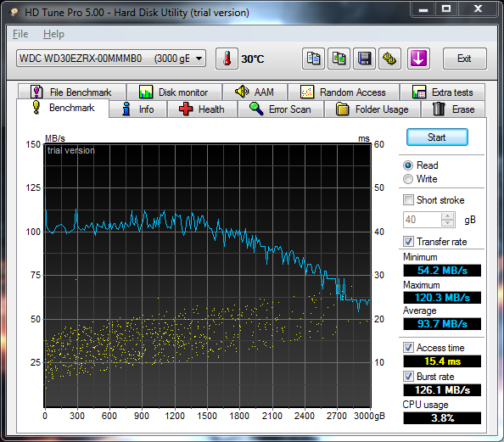The width and height of the screenshot is (504, 442).
Task: Click the Start benchmark button
Action: [x=437, y=137]
